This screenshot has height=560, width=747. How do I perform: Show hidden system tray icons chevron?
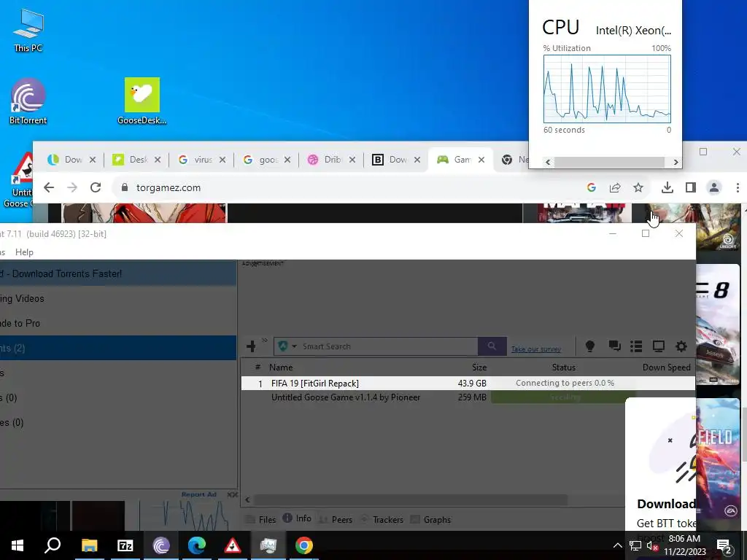617,545
